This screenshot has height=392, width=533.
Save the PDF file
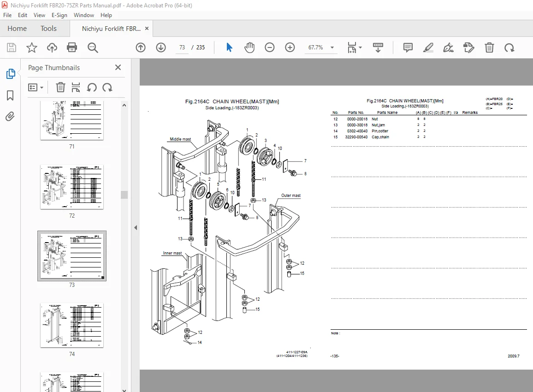(12, 48)
